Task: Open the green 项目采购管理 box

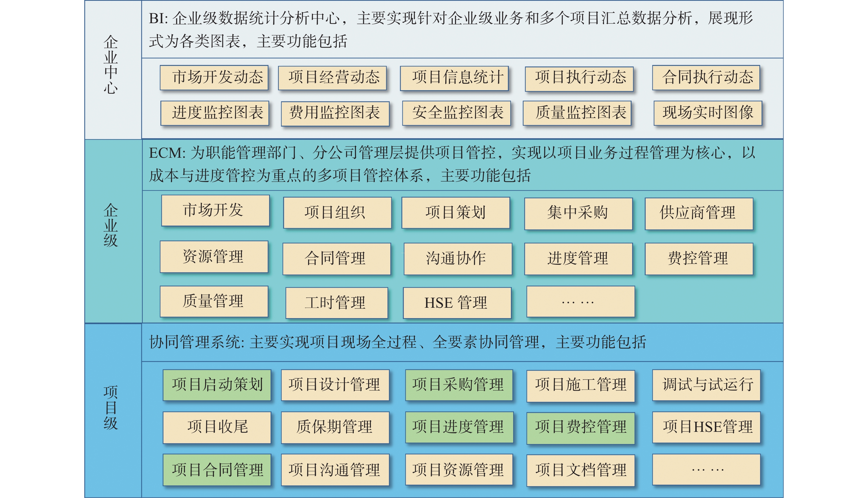Action: coord(459,385)
